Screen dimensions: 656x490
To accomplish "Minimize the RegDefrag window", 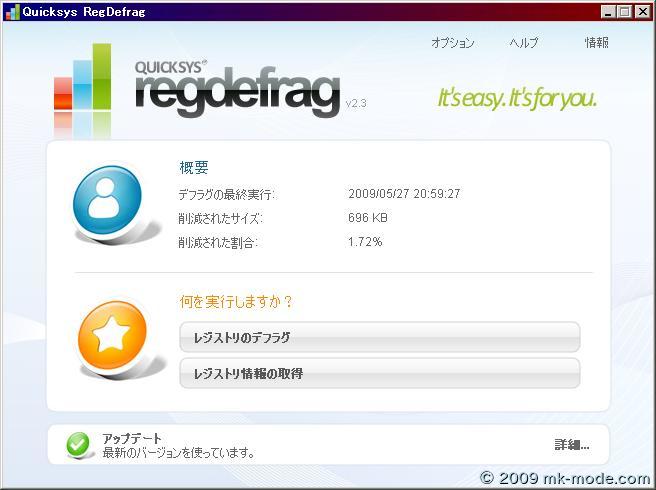I will [x=609, y=12].
